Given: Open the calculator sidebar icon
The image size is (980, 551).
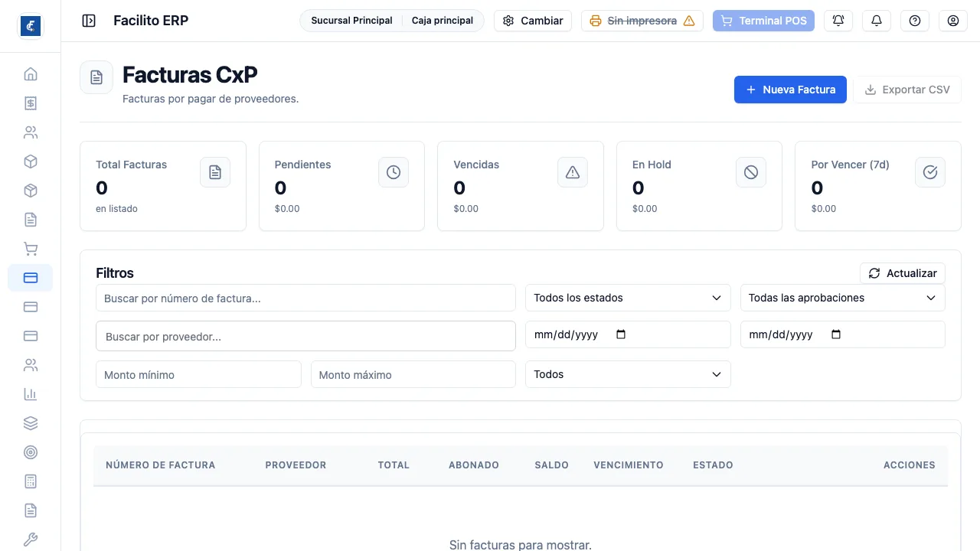Looking at the screenshot, I should pyautogui.click(x=31, y=481).
